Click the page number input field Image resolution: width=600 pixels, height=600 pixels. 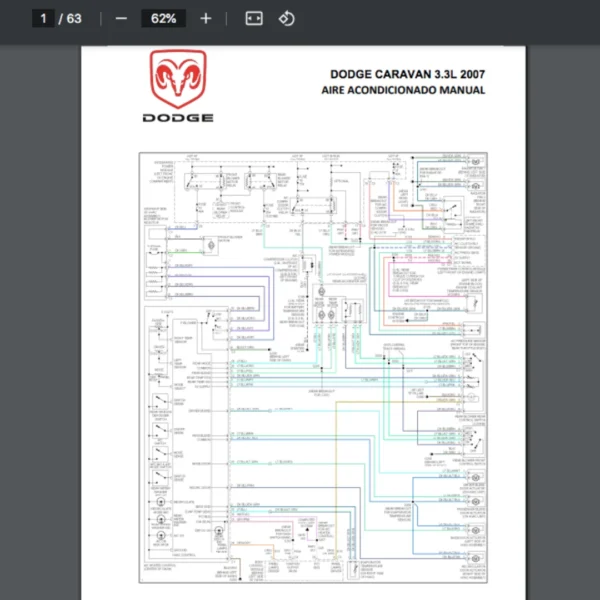pos(43,18)
